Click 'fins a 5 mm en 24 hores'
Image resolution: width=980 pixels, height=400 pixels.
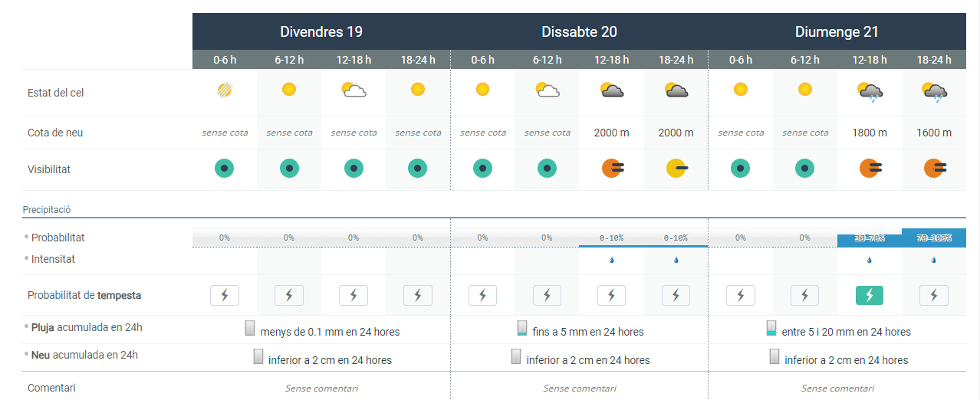[588, 332]
